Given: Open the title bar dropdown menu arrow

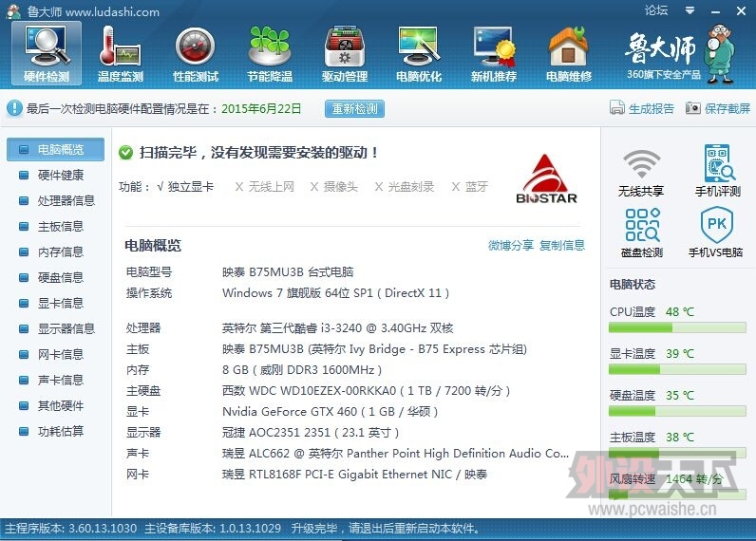Looking at the screenshot, I should tap(690, 10).
